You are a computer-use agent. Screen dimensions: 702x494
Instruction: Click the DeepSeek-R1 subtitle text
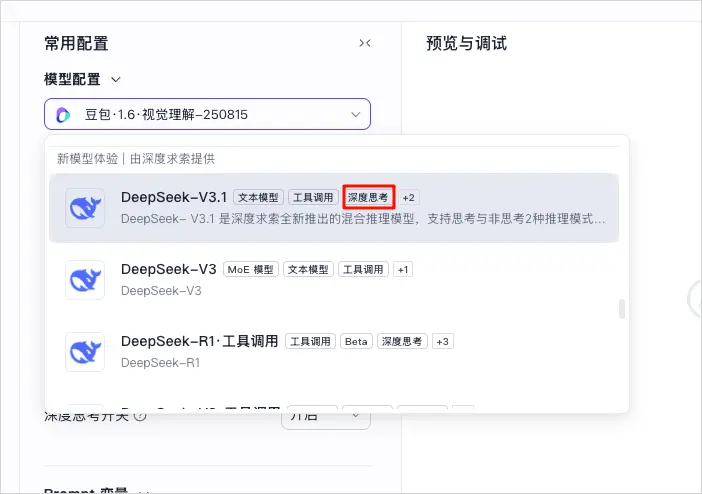pos(160,363)
